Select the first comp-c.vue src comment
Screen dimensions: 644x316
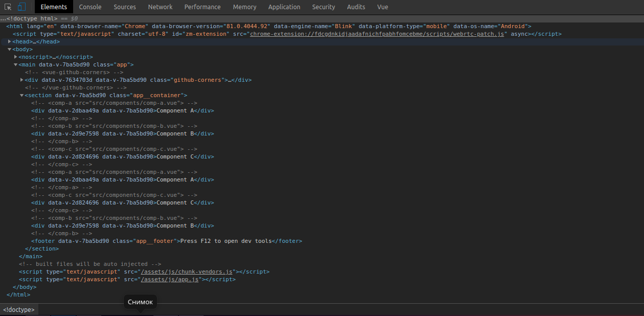(114, 149)
